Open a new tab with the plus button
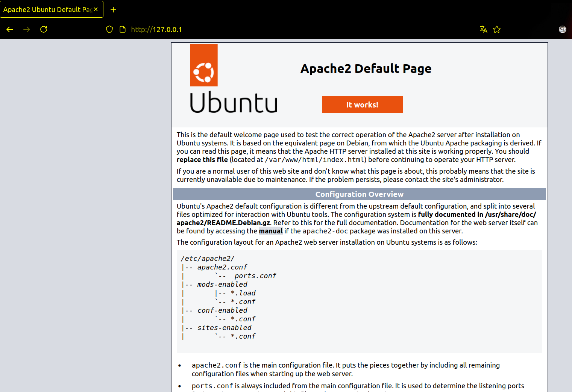572x392 pixels. tap(113, 9)
